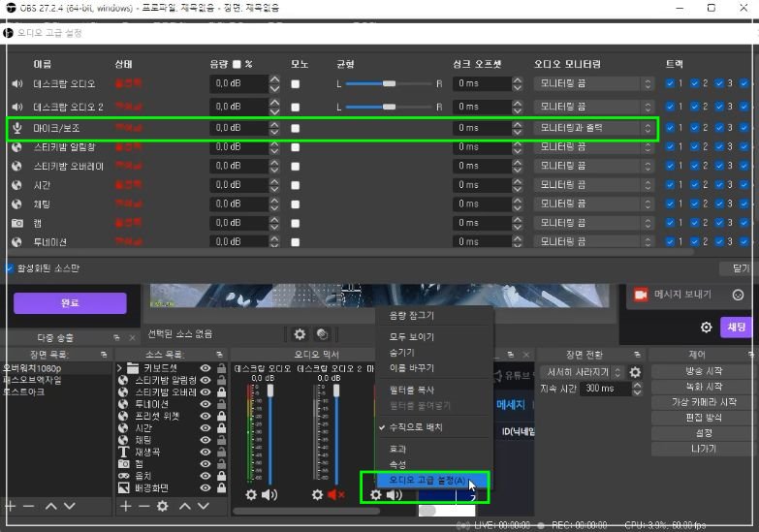Remove selected scene with minus icon

coord(28,507)
